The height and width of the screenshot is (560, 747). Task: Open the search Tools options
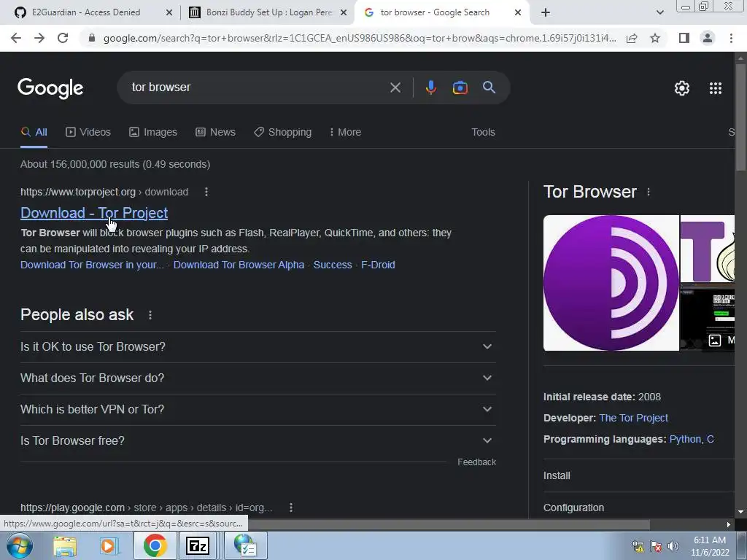tap(483, 133)
